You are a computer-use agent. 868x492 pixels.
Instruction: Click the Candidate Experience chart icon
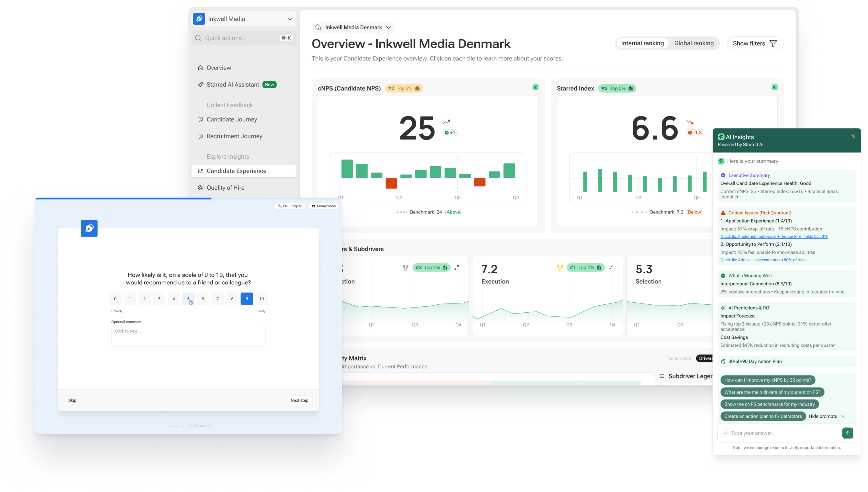coord(201,171)
